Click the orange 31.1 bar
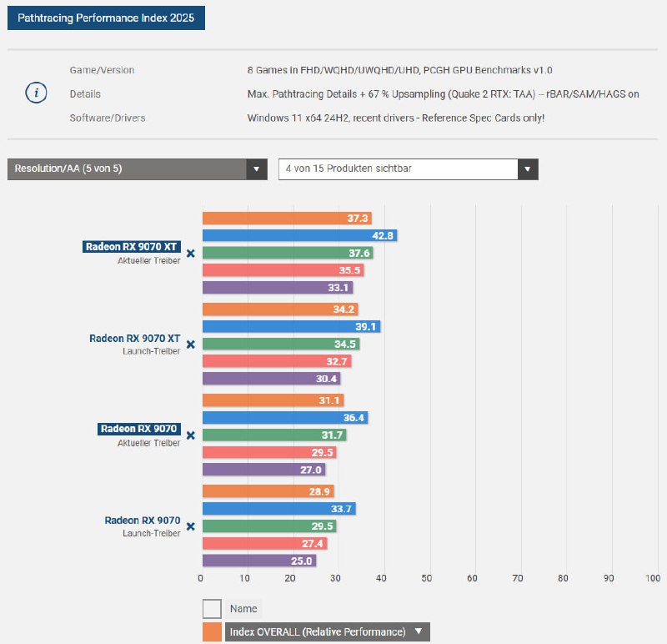 (x=273, y=400)
